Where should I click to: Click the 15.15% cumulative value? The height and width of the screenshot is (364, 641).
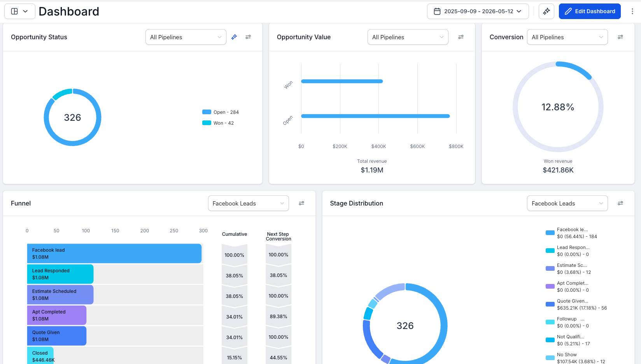pos(235,357)
